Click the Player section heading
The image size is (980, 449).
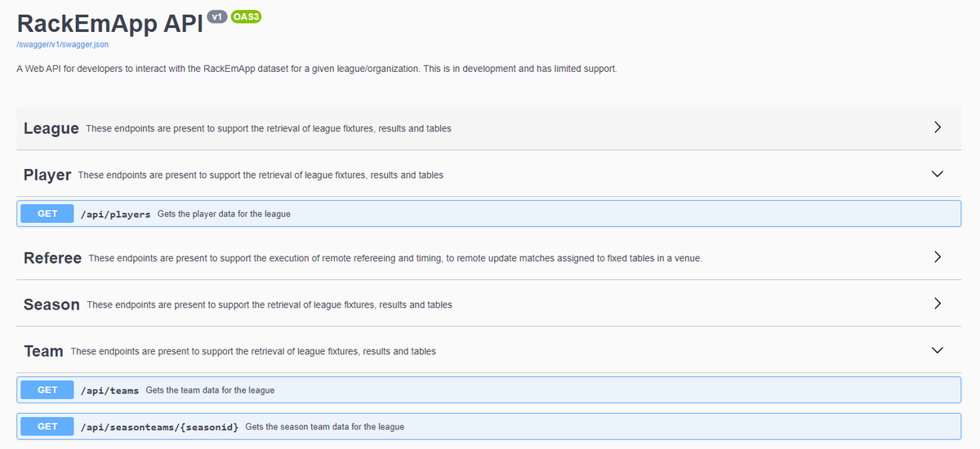tap(47, 175)
